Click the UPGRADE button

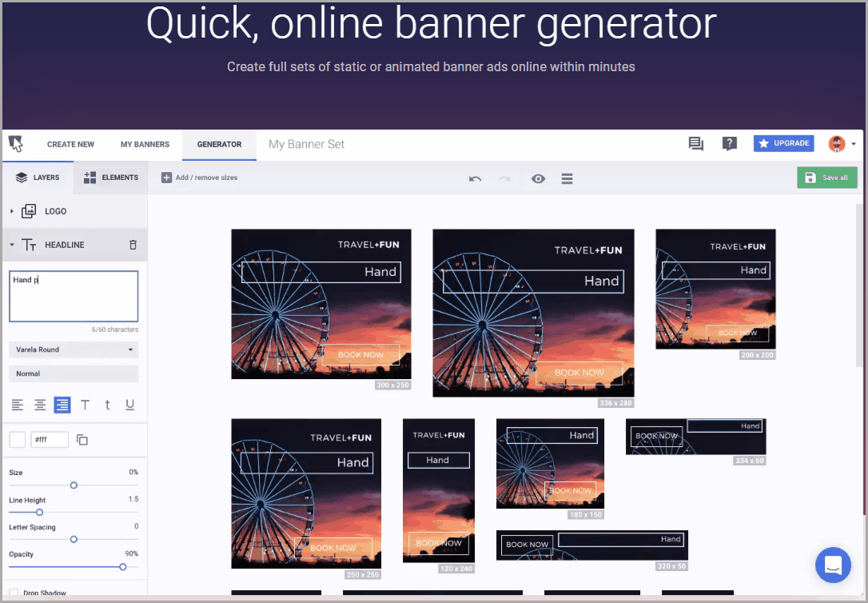[784, 143]
